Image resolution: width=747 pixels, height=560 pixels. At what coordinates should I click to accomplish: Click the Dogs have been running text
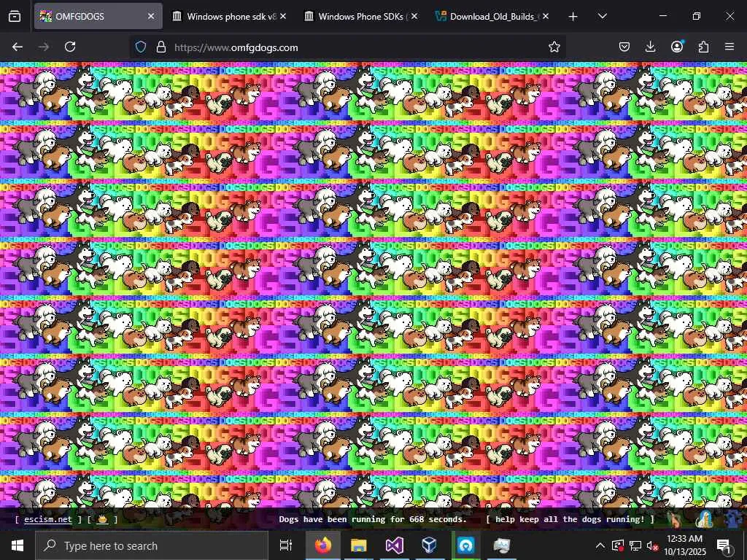point(373,519)
